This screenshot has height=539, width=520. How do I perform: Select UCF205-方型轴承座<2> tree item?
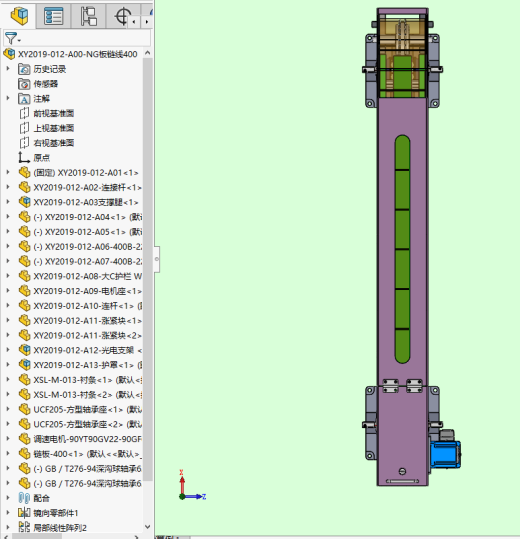(x=88, y=424)
